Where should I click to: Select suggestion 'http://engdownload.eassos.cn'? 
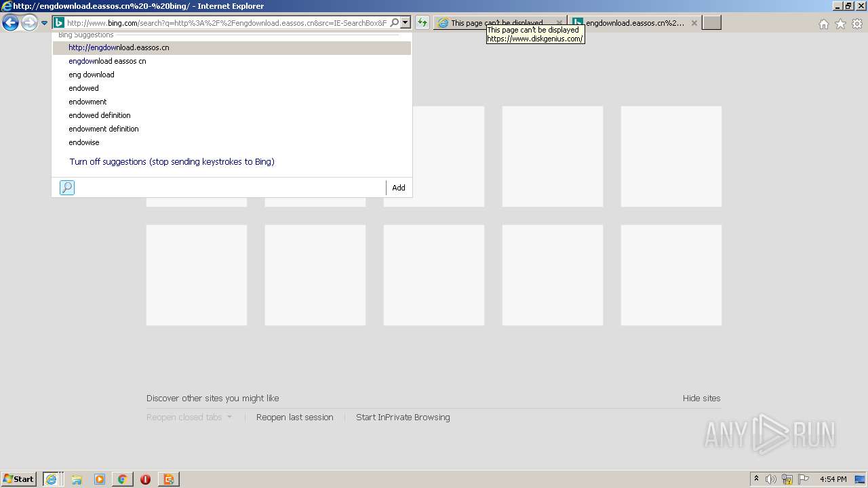pos(232,48)
